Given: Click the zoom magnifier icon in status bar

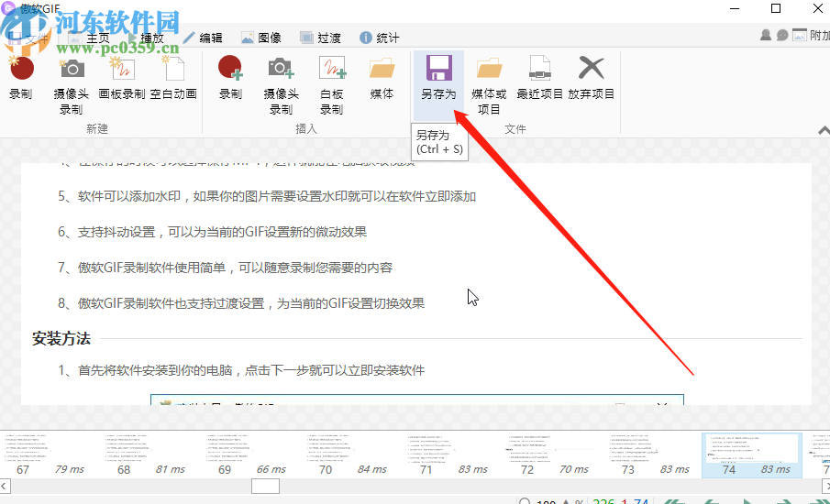Looking at the screenshot, I should tap(525, 501).
